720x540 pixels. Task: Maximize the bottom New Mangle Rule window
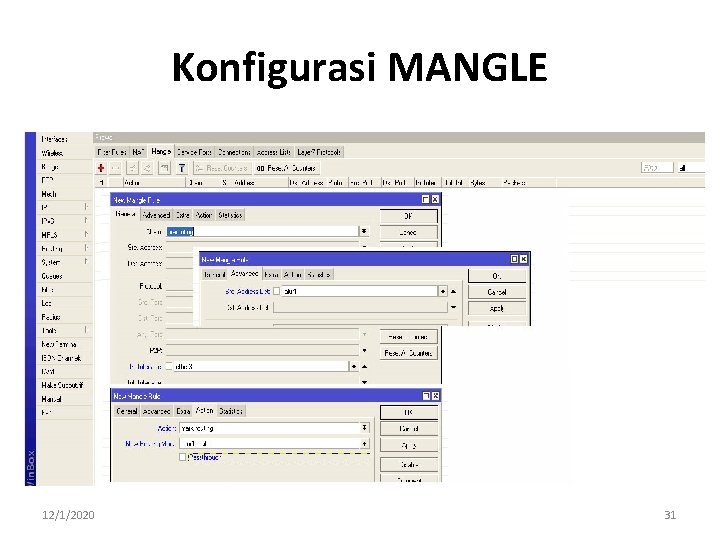[426, 396]
